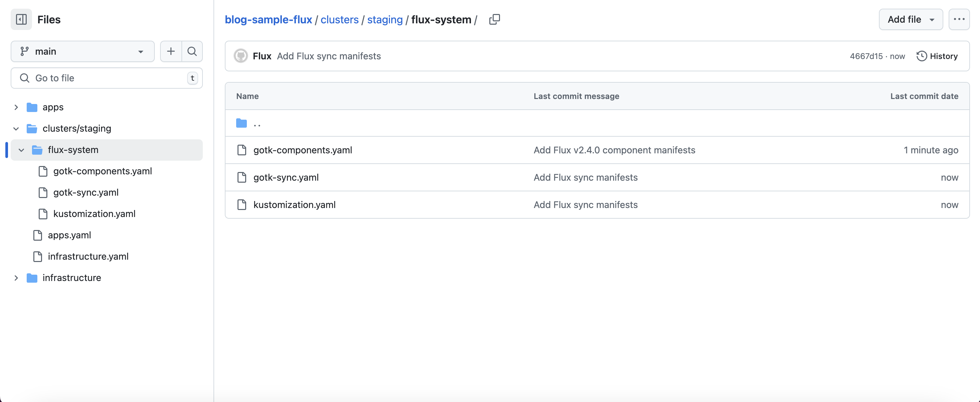The height and width of the screenshot is (402, 980).
Task: Collapse the flux-system tree folder
Action: pos(21,150)
